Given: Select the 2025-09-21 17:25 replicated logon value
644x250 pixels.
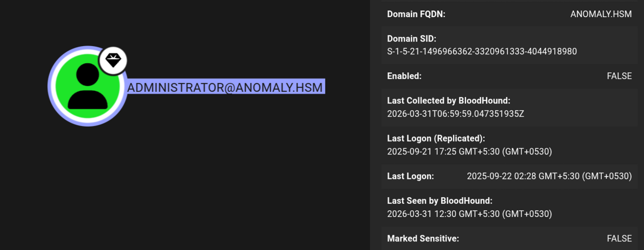Looking at the screenshot, I should pos(469,152).
